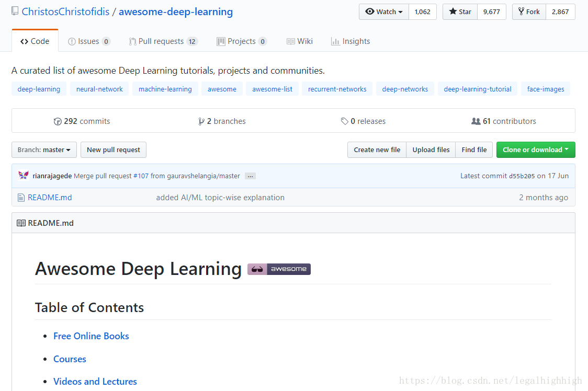Open the 2 branches link
Image resolution: width=588 pixels, height=391 pixels.
click(222, 121)
